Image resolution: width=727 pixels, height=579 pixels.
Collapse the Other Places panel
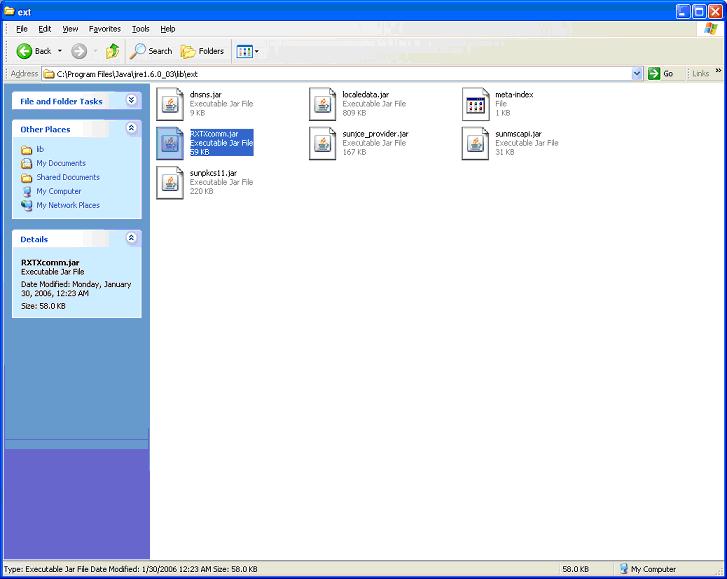pyautogui.click(x=132, y=128)
